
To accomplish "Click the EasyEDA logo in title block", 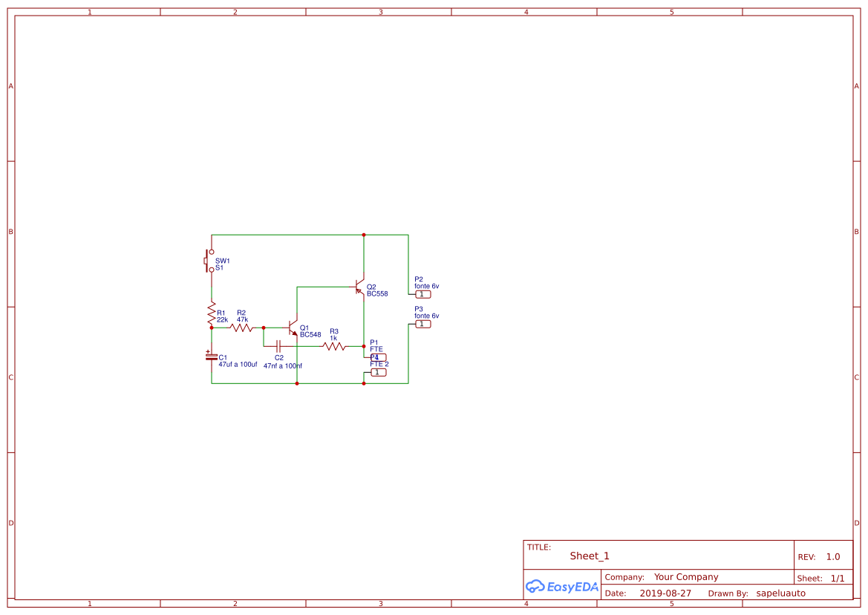I will coord(561,586).
